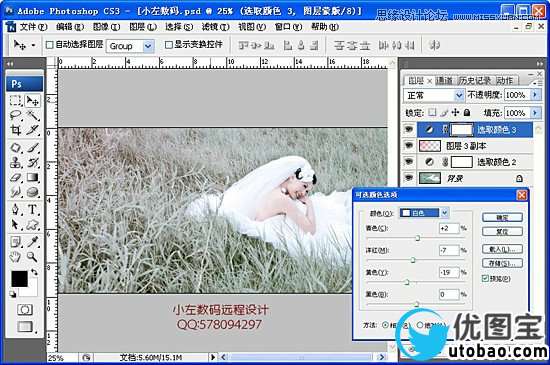
Task: Select the Brush tool
Action: click(33, 148)
